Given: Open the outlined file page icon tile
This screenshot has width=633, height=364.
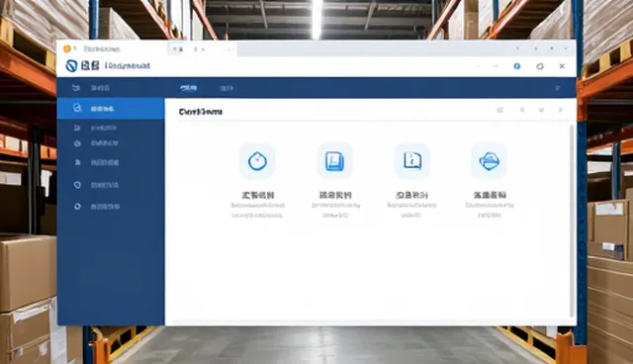Looking at the screenshot, I should click(412, 160).
